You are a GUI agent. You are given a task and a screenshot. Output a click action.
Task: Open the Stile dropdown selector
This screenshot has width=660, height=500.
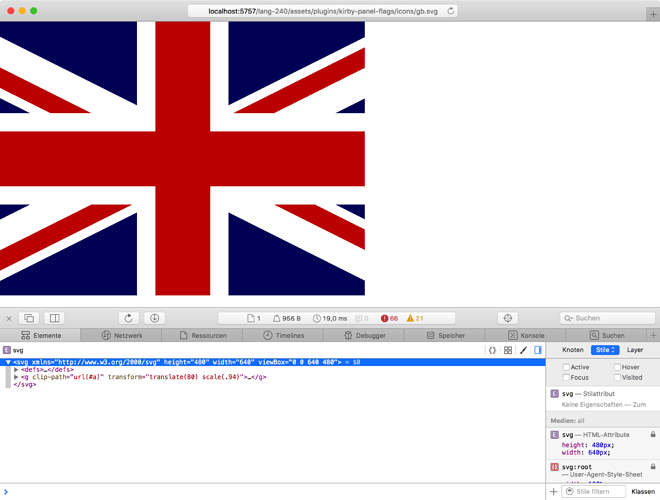click(x=605, y=350)
